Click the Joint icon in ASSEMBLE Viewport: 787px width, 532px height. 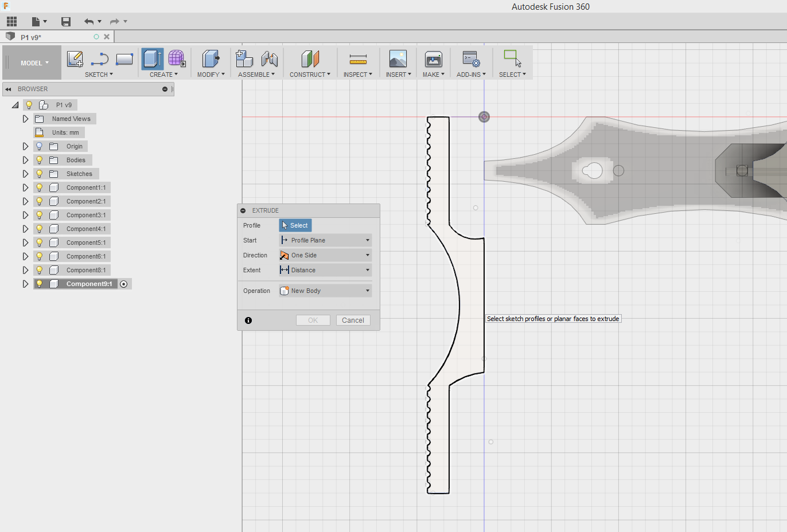(270, 58)
